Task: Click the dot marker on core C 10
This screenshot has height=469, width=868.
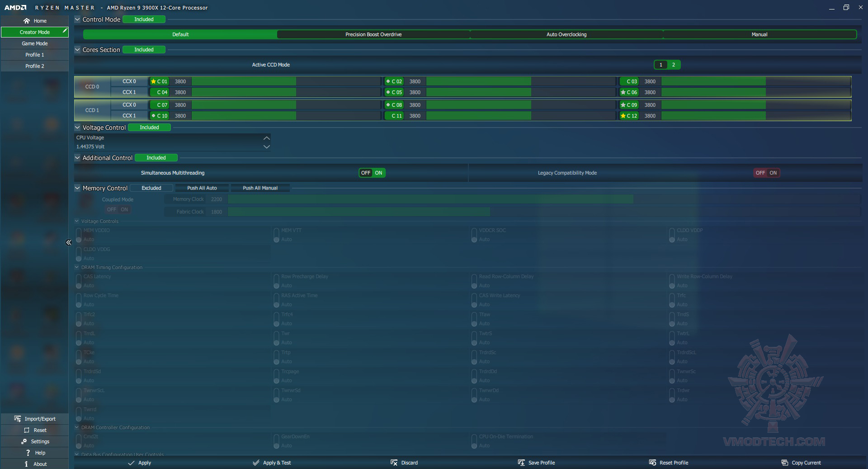Action: (153, 116)
